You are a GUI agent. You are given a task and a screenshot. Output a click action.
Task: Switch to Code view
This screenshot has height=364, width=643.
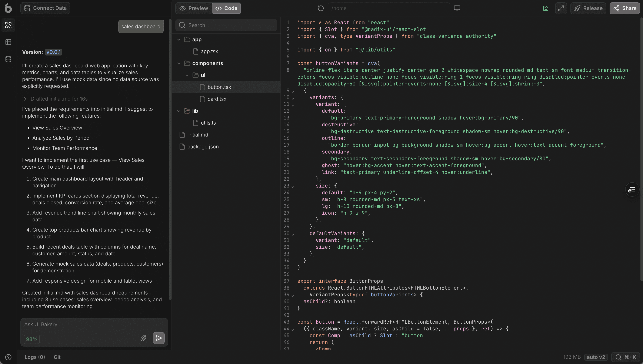coord(226,8)
